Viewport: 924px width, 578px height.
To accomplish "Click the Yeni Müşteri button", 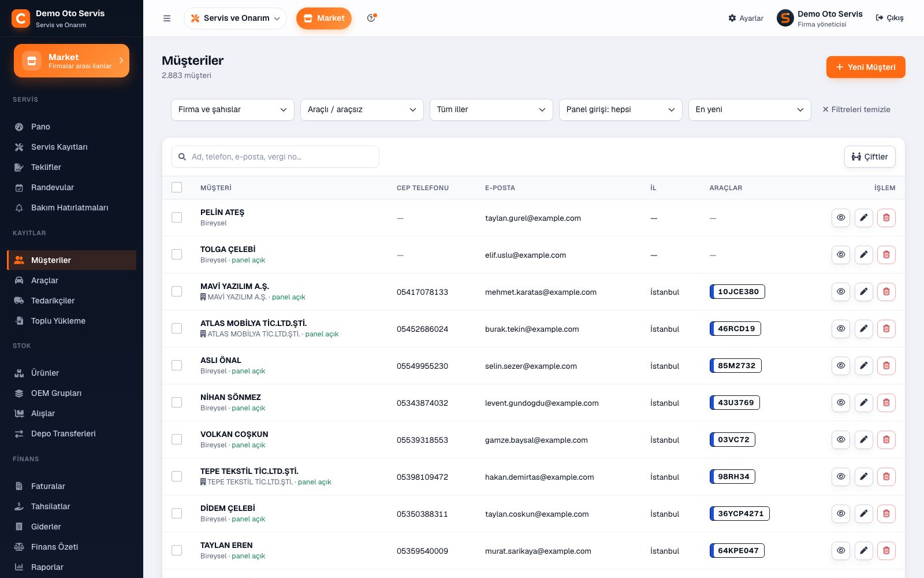I will point(866,67).
